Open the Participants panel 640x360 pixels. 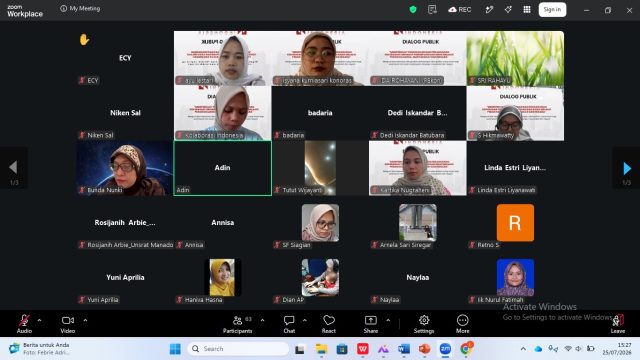click(238, 324)
